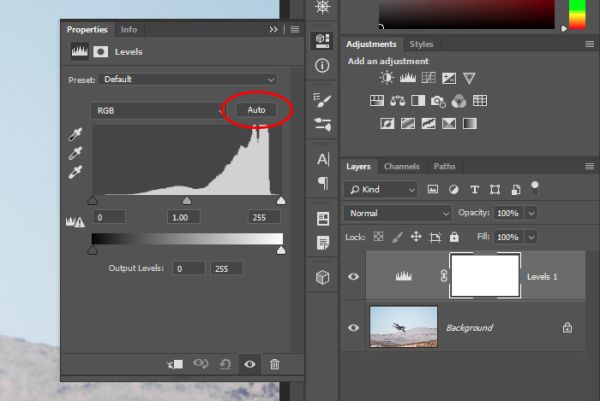This screenshot has width=600, height=401.
Task: Click the Output Levels field showing 0
Action: (x=189, y=269)
